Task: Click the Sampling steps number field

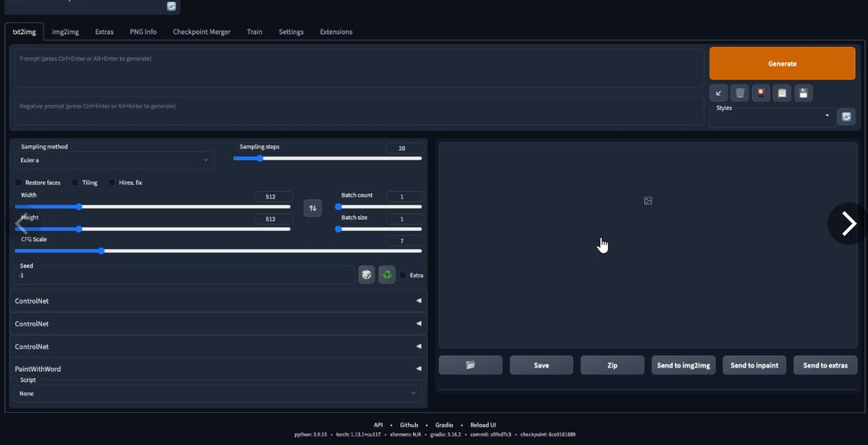Action: pyautogui.click(x=405, y=148)
